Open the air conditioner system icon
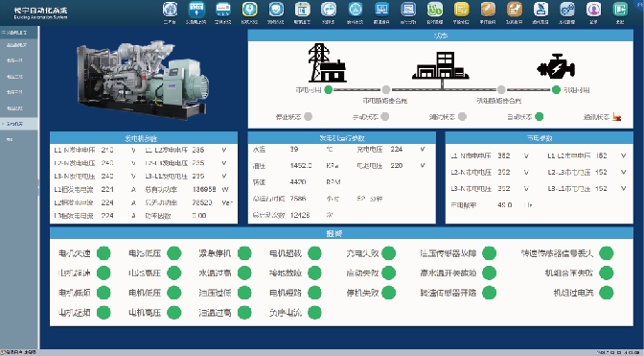 (223, 9)
